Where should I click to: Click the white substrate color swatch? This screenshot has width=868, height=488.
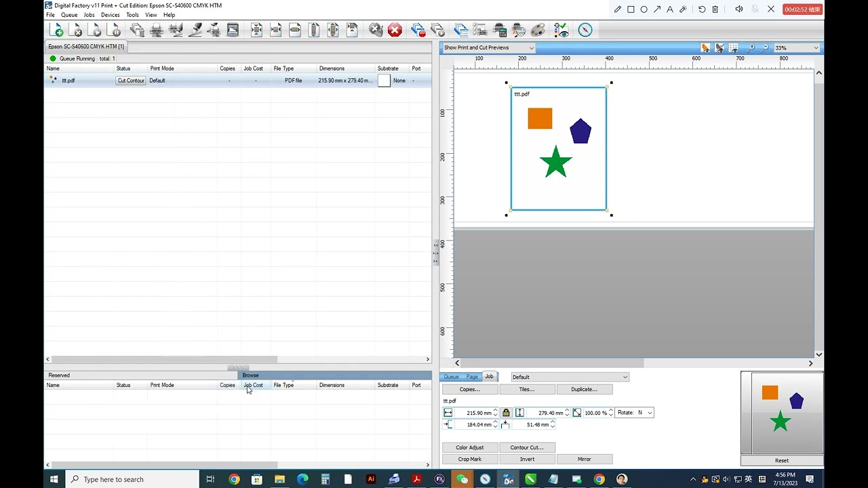click(x=384, y=81)
